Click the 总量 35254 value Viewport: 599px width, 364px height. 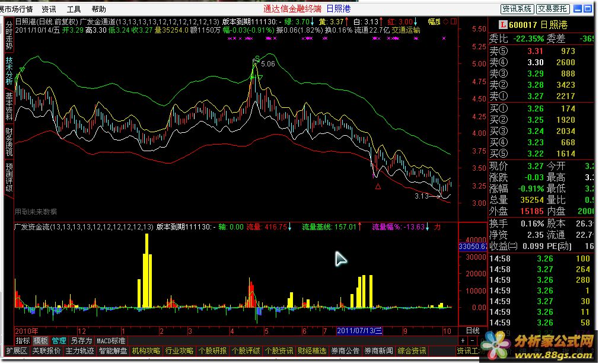point(532,200)
